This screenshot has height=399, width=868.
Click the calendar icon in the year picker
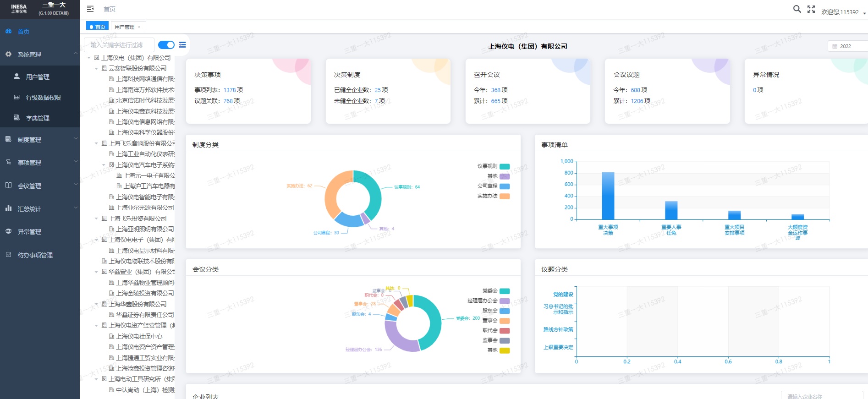(835, 46)
